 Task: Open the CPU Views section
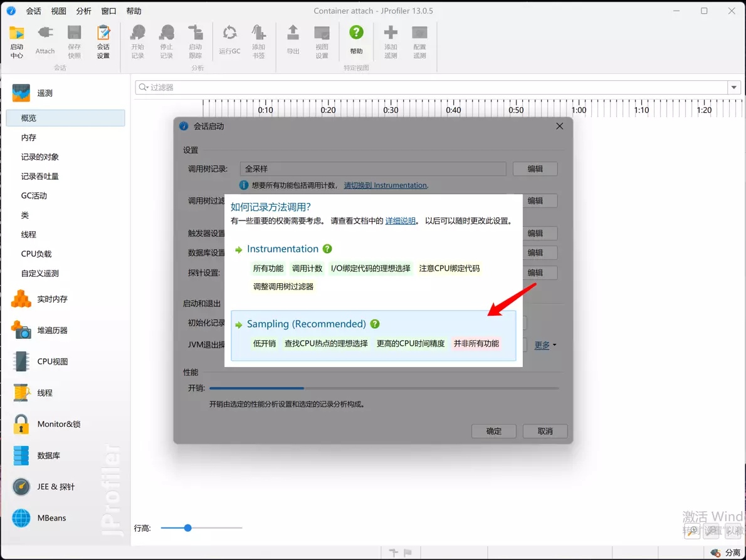tap(52, 361)
